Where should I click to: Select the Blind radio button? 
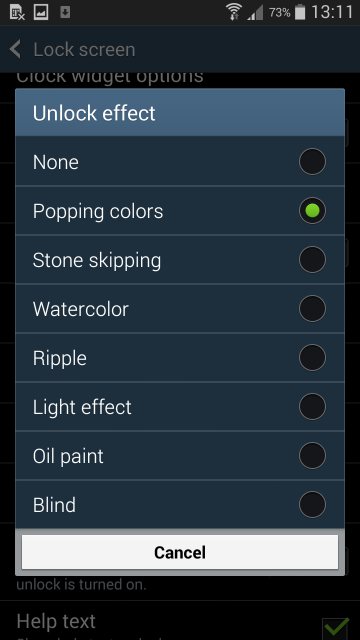tap(312, 504)
